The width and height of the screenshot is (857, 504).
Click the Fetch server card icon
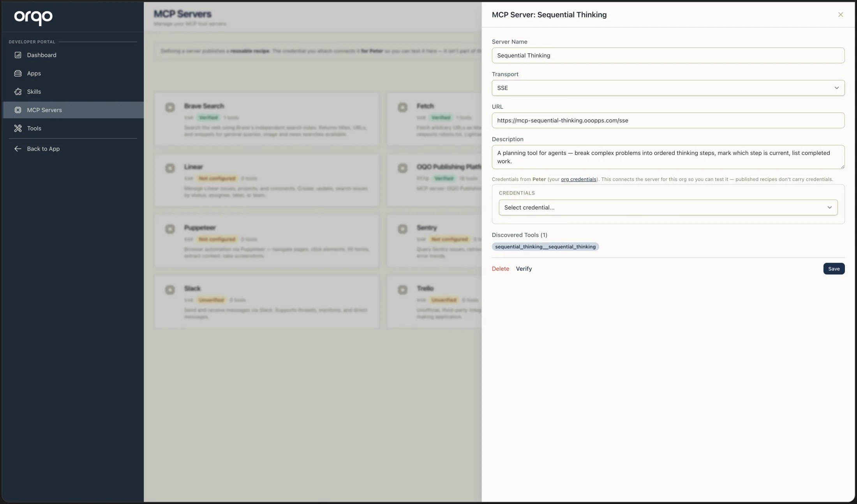click(x=402, y=107)
